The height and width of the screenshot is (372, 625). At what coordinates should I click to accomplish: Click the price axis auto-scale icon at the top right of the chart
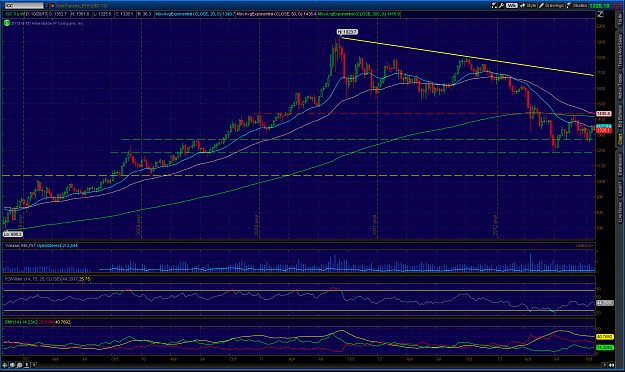pyautogui.click(x=600, y=14)
